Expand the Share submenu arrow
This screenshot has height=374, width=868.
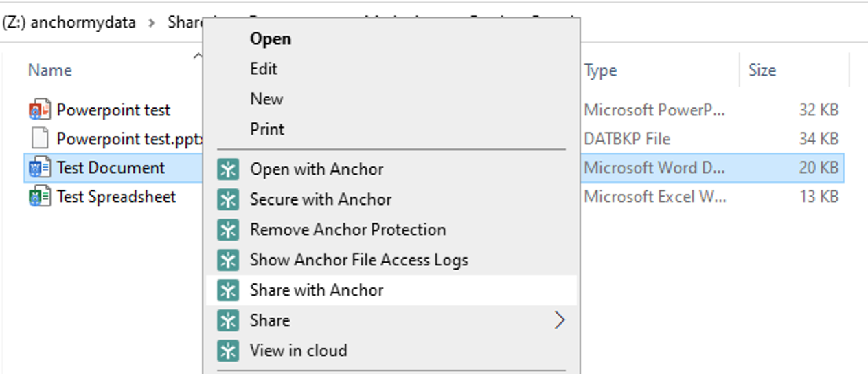click(x=560, y=320)
